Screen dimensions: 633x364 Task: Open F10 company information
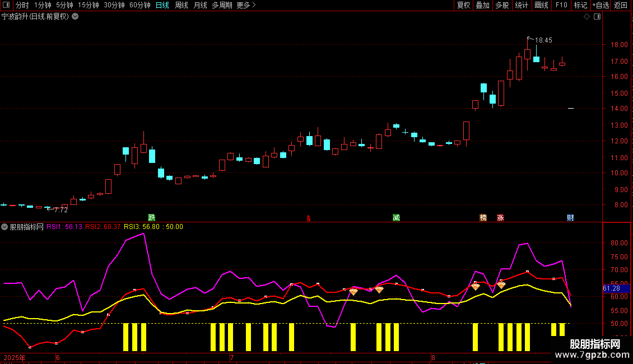point(561,5)
